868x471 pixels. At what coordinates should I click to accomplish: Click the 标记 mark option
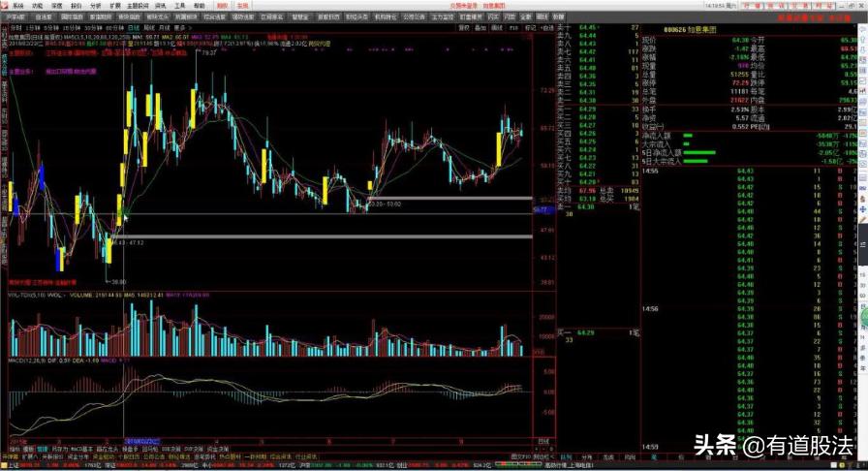coord(530,28)
